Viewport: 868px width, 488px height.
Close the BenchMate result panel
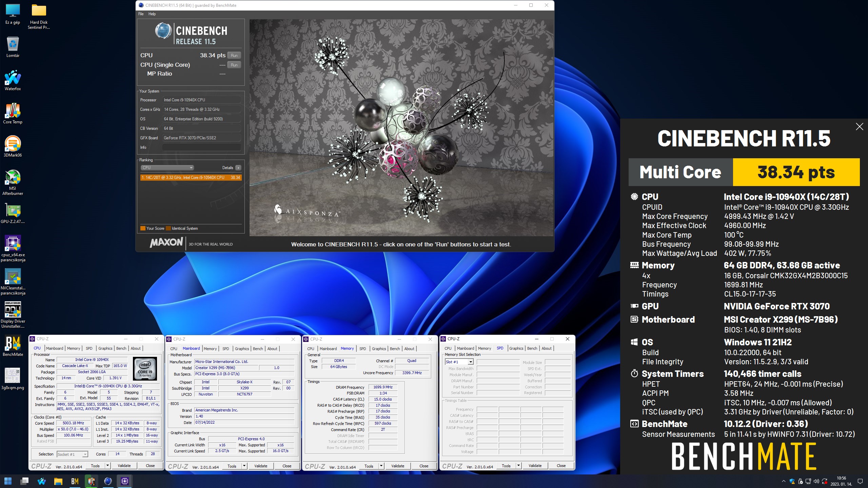point(860,126)
